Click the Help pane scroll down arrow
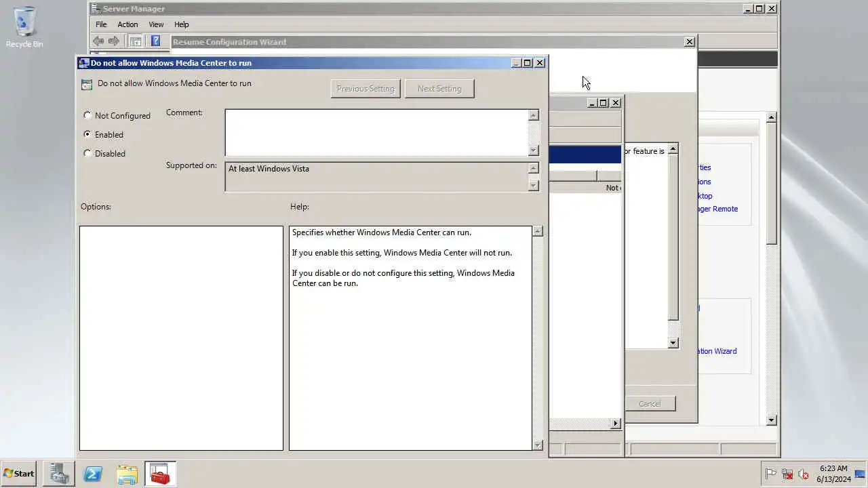This screenshot has width=868, height=488. pyautogui.click(x=538, y=445)
